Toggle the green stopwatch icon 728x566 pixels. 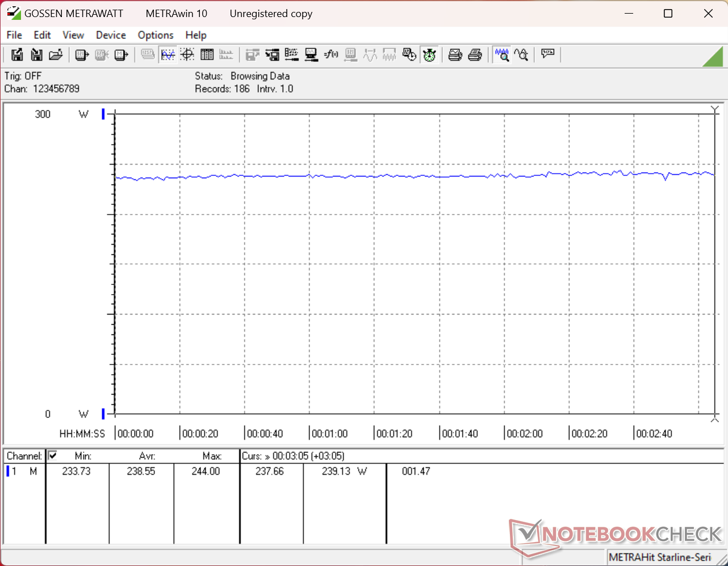(429, 54)
